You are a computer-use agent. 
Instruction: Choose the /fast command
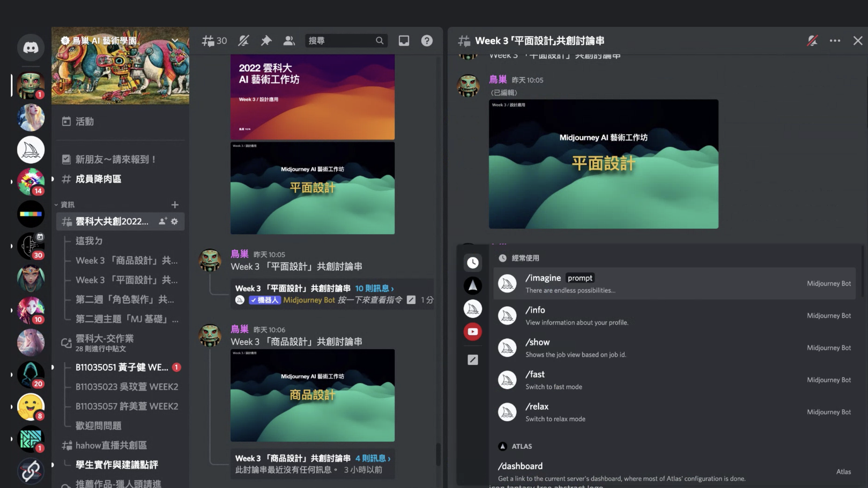(x=674, y=380)
